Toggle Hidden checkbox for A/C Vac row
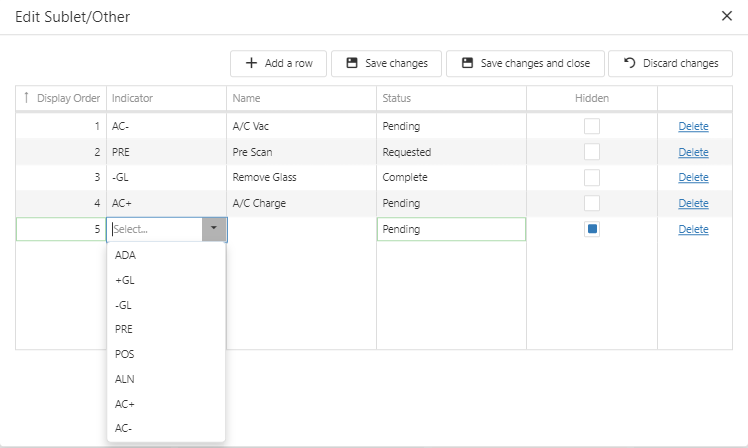Screen dimensions: 748x448 click(592, 126)
